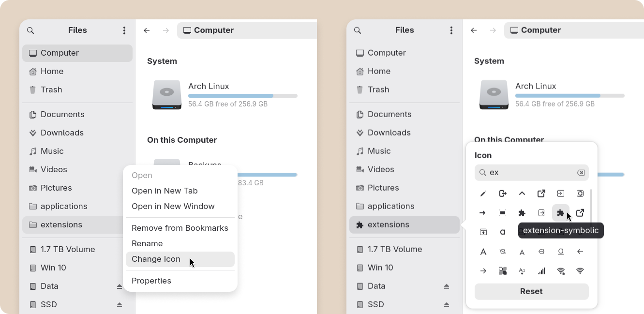Open Trash in the right window sidebar
The width and height of the screenshot is (644, 314).
tap(404, 90)
